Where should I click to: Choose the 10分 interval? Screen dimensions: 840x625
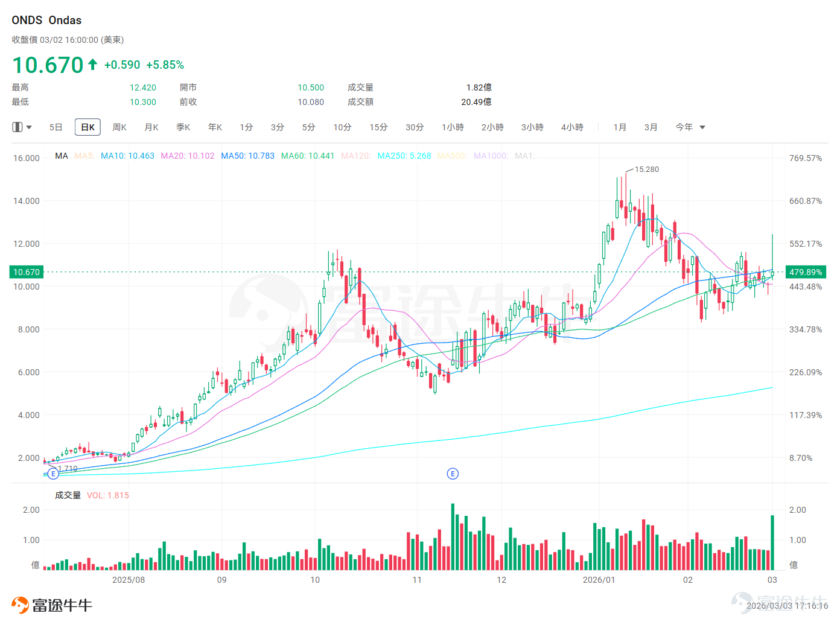click(343, 127)
